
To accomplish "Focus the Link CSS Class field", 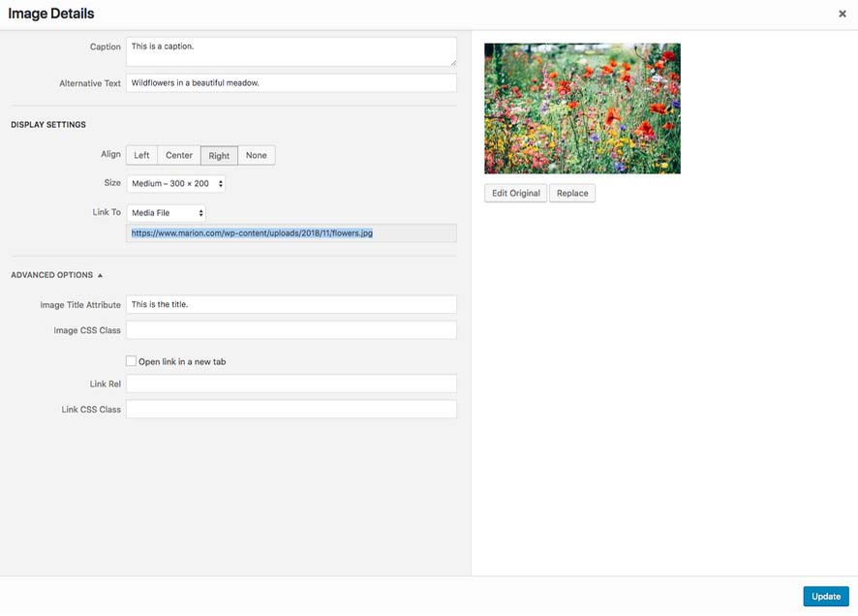I will click(x=291, y=410).
